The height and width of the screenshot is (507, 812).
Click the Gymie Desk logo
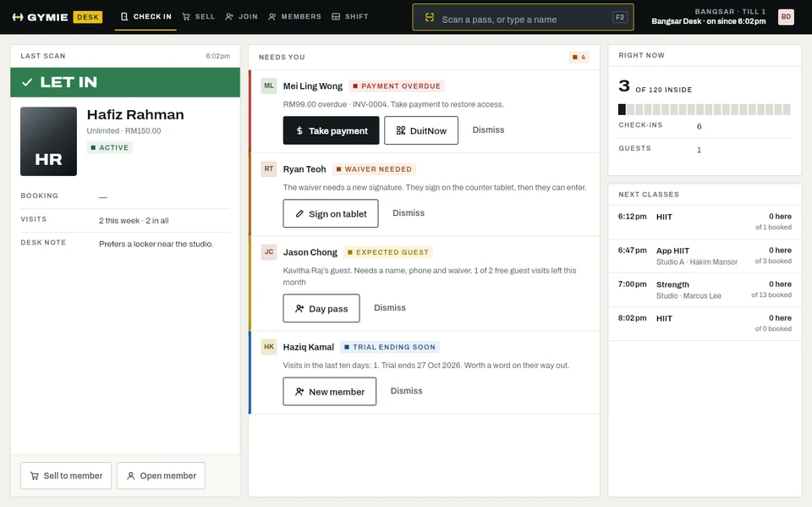click(57, 17)
